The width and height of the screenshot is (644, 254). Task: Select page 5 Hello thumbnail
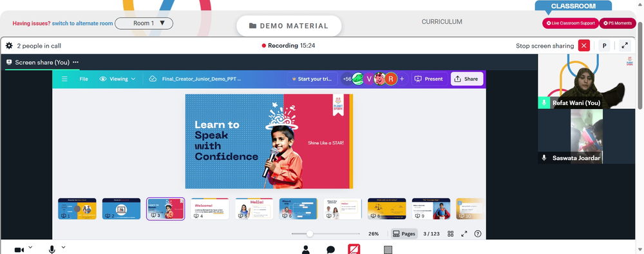point(254,209)
